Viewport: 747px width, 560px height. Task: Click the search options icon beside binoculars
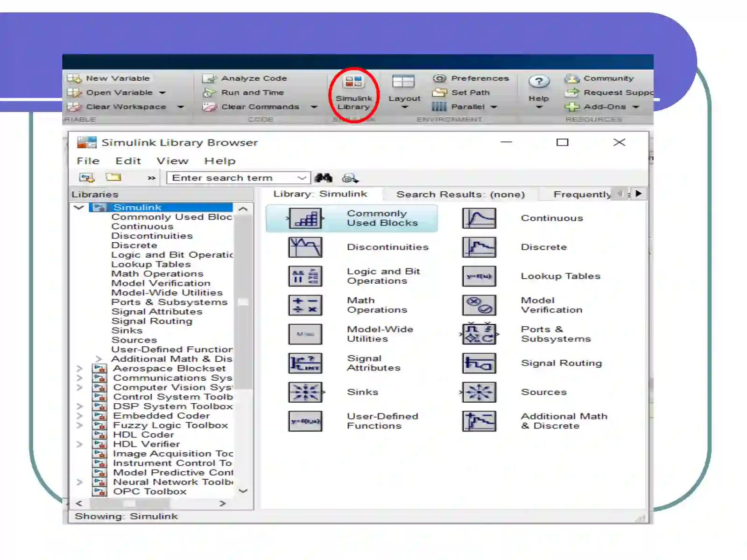tap(350, 178)
